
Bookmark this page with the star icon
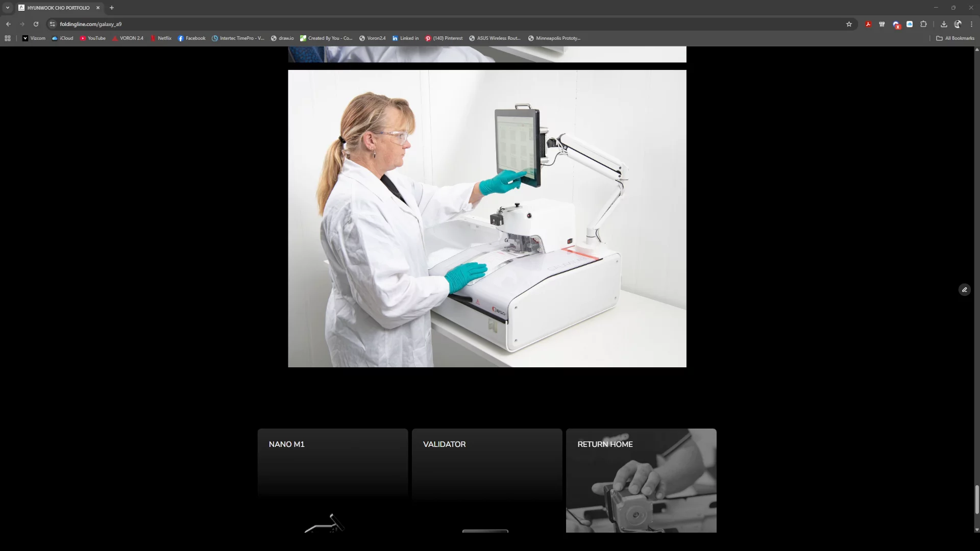click(x=849, y=24)
